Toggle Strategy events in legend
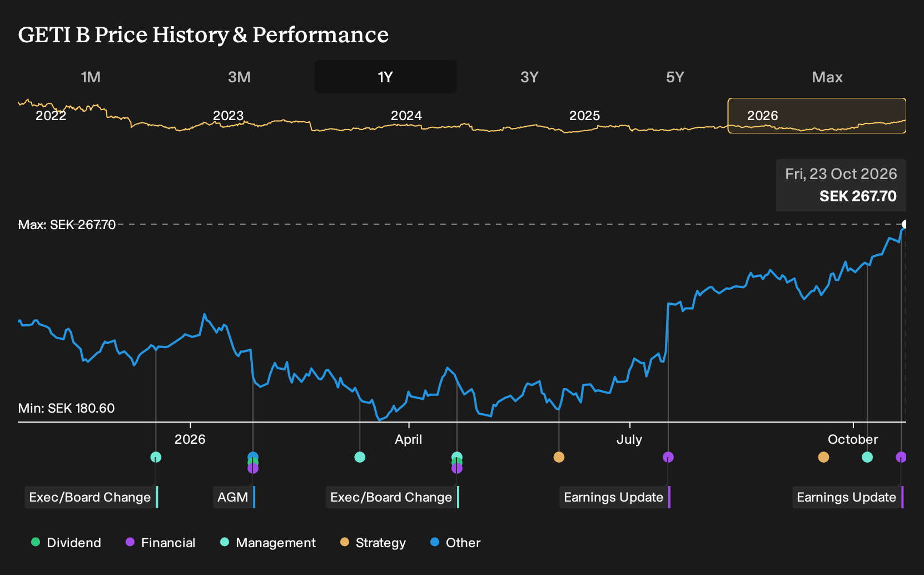924x575 pixels. pyautogui.click(x=373, y=543)
